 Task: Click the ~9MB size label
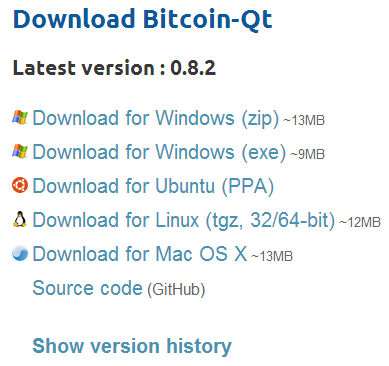[307, 154]
